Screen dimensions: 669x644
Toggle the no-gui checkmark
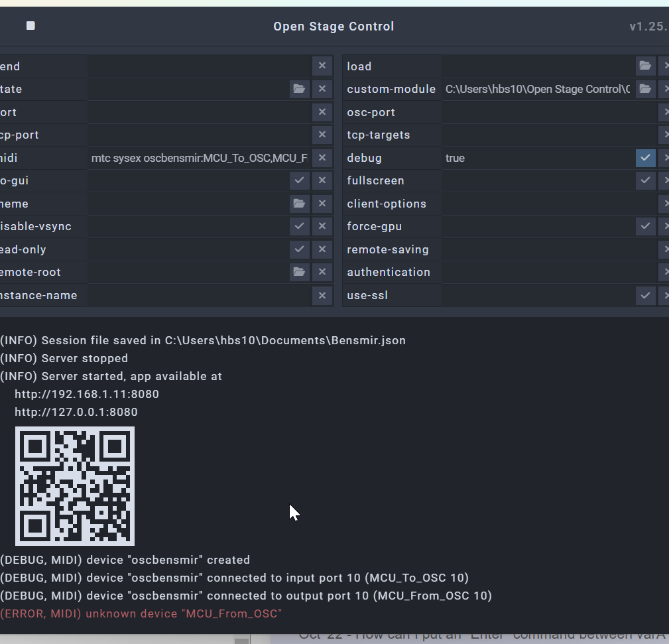[x=299, y=180]
